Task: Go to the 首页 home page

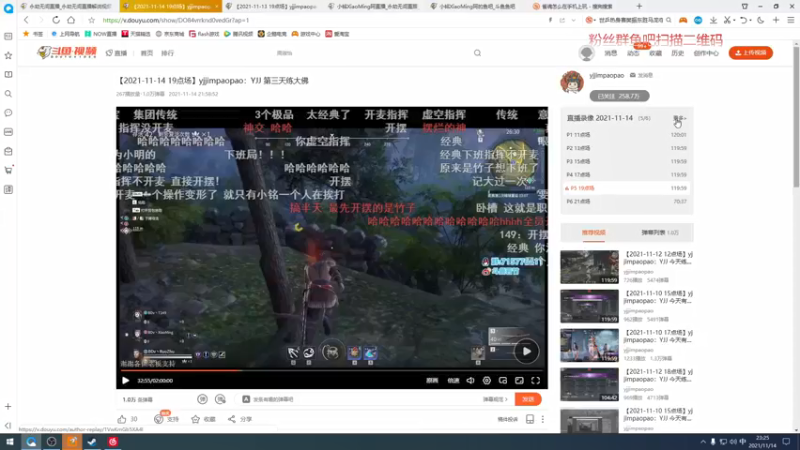Action: (146, 53)
